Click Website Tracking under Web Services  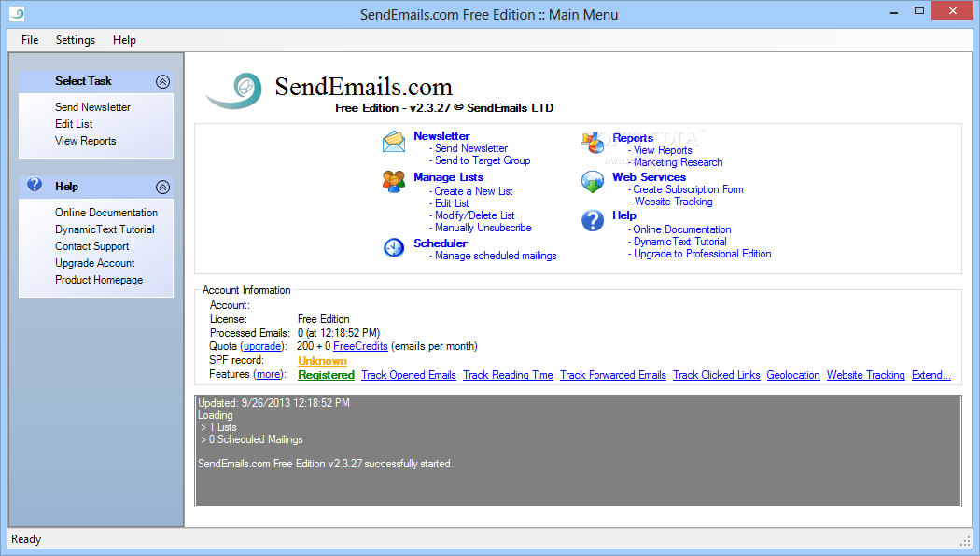673,202
